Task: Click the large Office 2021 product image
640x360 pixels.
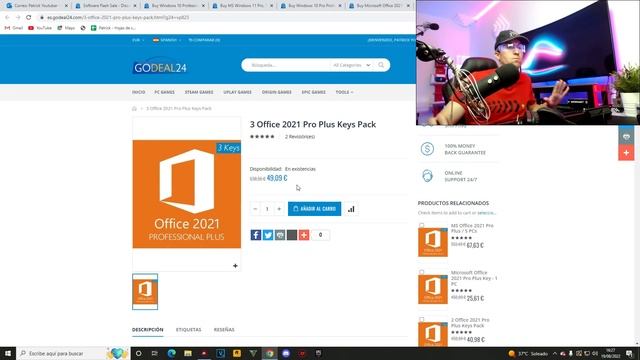Action: click(187, 194)
